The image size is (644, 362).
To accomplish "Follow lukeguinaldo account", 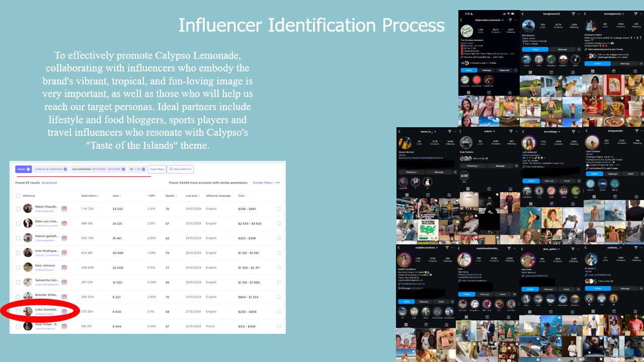I will click(x=594, y=173).
